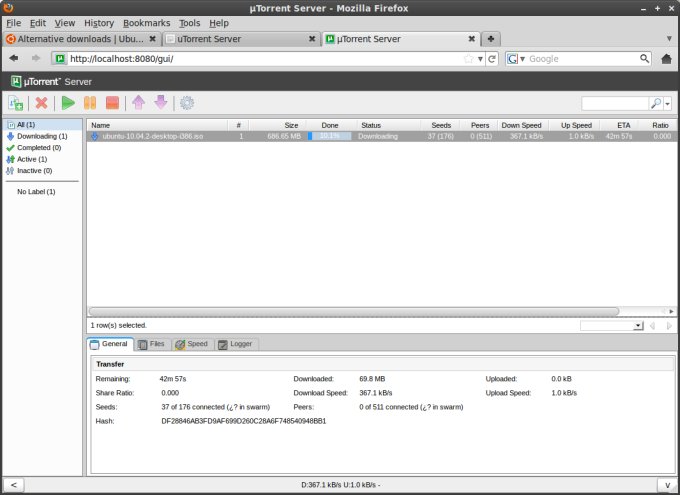
Task: Open the Edit menu
Action: pos(38,23)
